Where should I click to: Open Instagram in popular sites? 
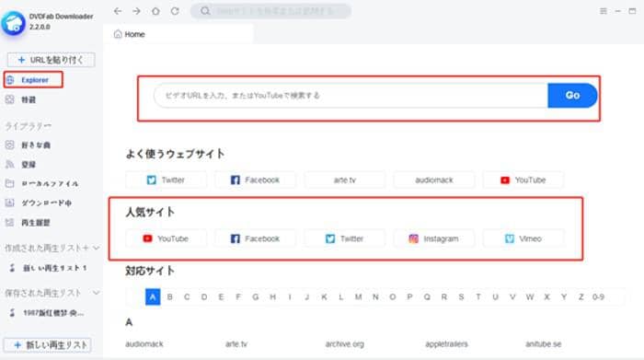click(434, 238)
